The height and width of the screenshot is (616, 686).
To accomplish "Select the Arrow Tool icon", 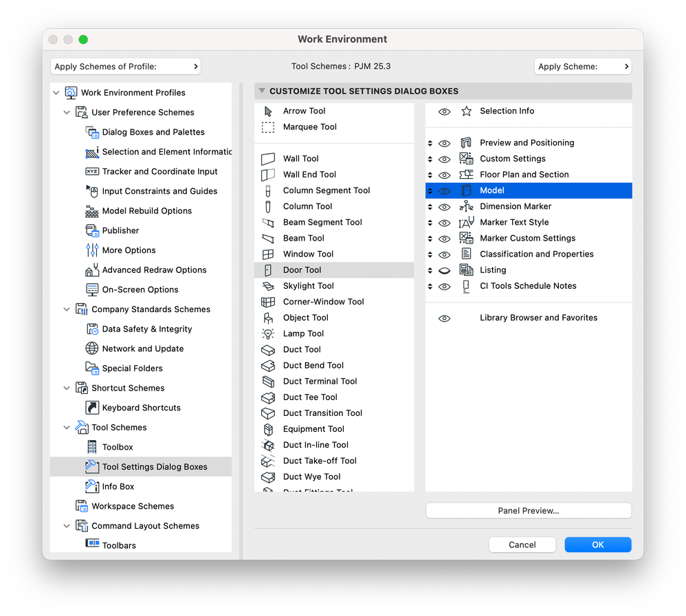I will pos(268,111).
